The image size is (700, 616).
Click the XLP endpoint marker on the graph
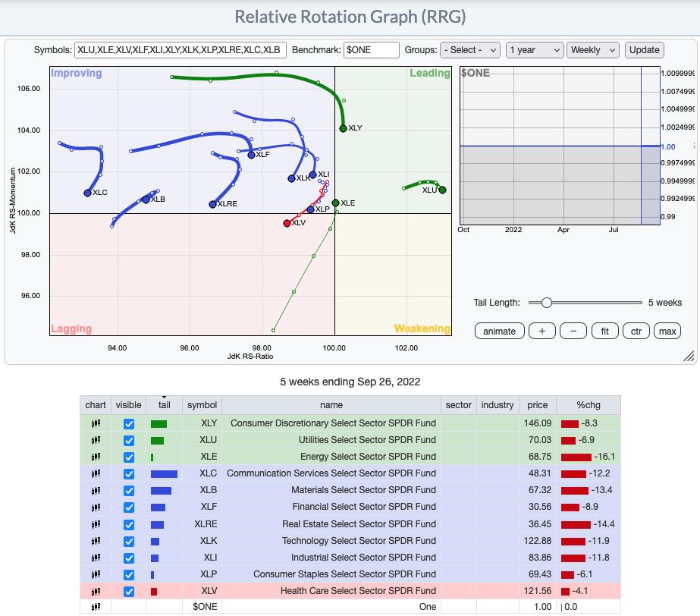point(311,209)
